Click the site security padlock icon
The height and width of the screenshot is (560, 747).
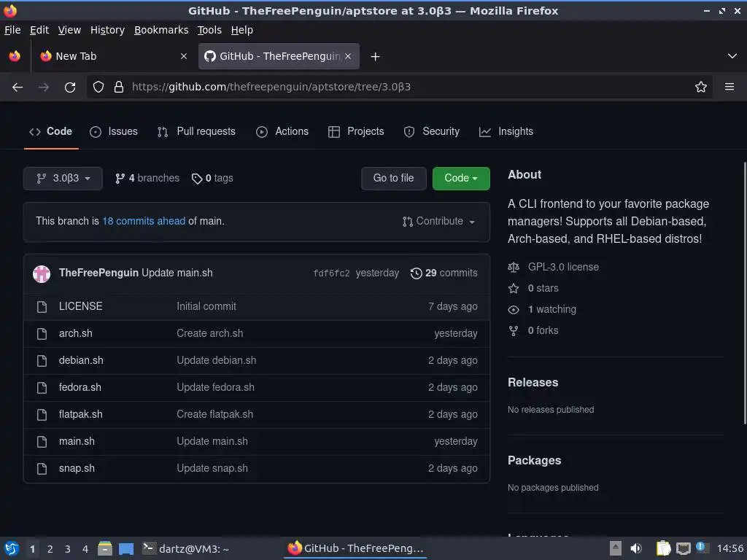coord(119,87)
